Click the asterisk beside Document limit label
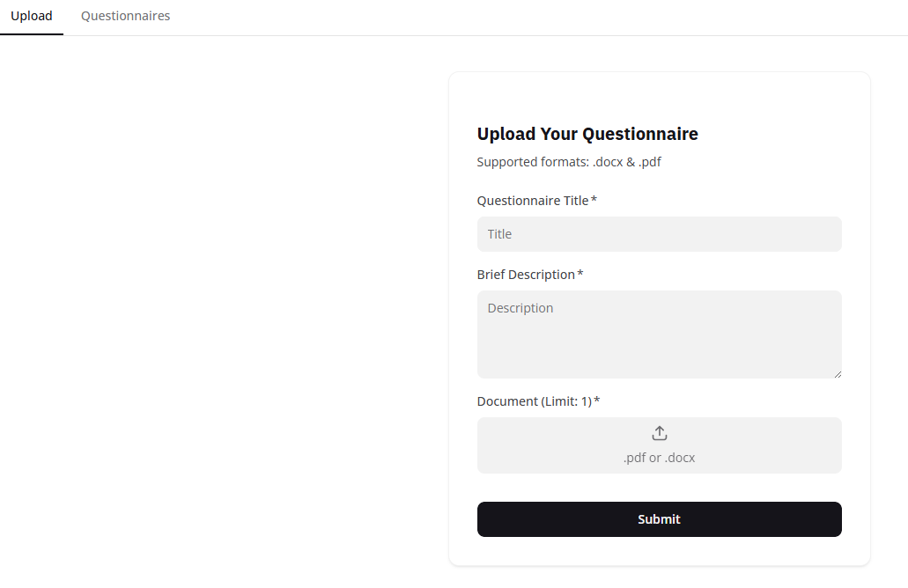Viewport: 908px width, 588px height. click(x=597, y=401)
